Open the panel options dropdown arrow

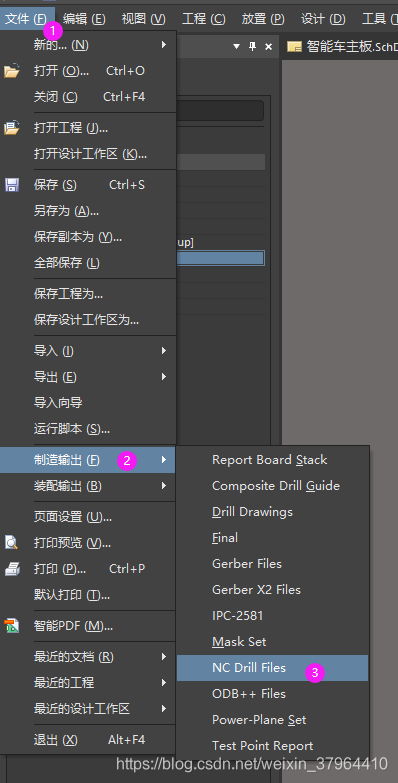coord(237,46)
